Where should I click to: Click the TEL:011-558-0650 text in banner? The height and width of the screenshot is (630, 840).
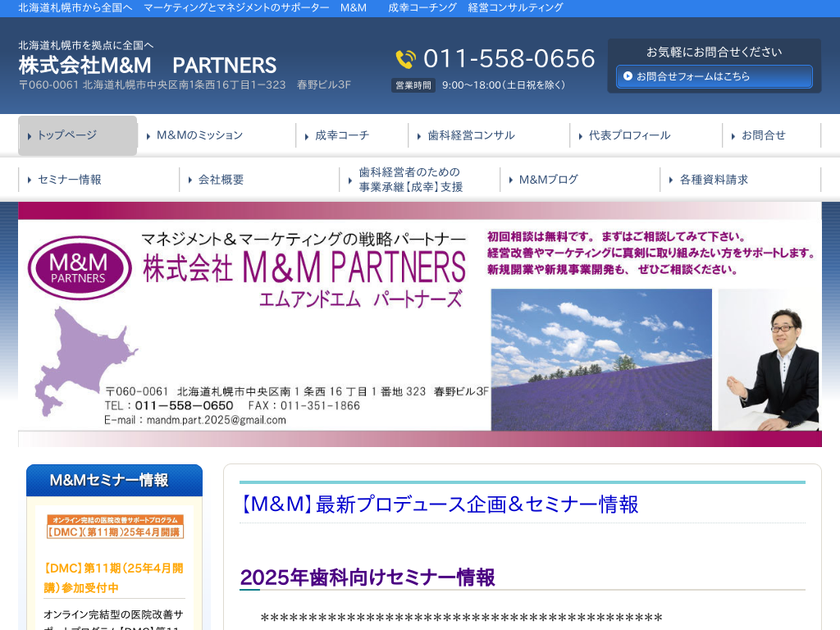click(169, 405)
